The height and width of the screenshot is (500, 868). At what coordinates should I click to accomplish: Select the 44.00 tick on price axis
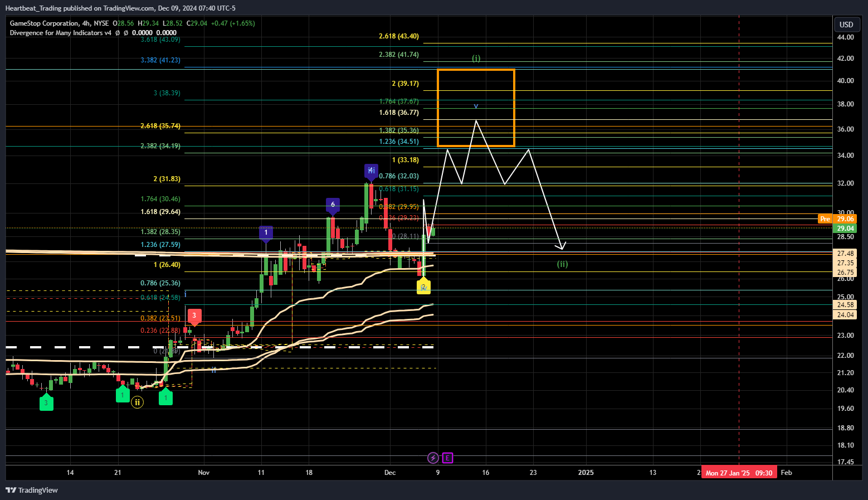pyautogui.click(x=846, y=37)
